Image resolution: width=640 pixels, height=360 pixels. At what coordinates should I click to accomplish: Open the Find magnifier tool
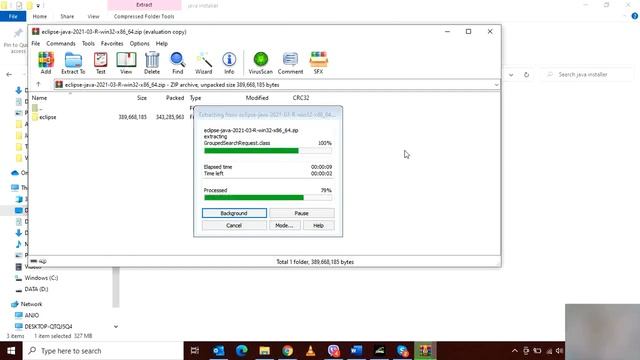click(x=178, y=63)
